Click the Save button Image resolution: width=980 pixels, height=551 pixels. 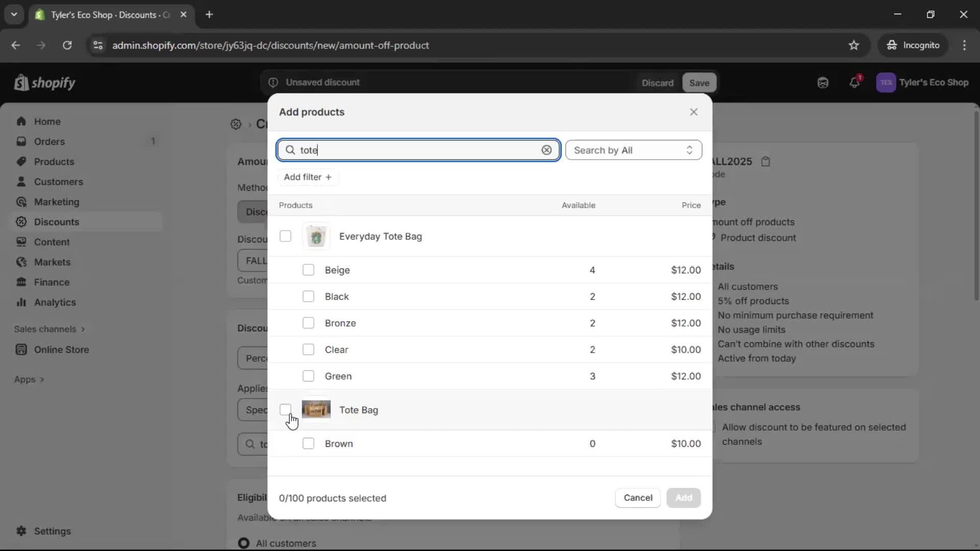(x=699, y=82)
